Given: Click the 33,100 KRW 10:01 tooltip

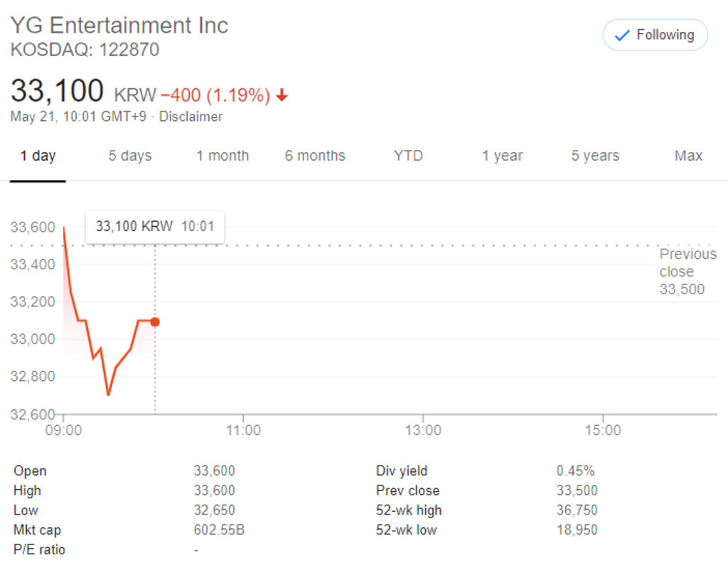Looking at the screenshot, I should pyautogui.click(x=155, y=227).
